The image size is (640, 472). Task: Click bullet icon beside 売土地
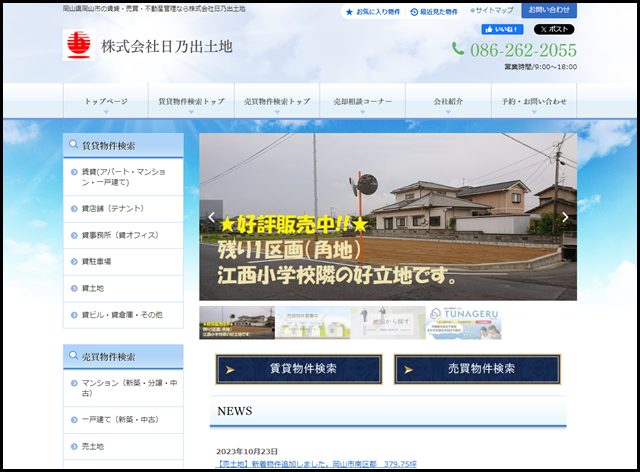(x=74, y=446)
